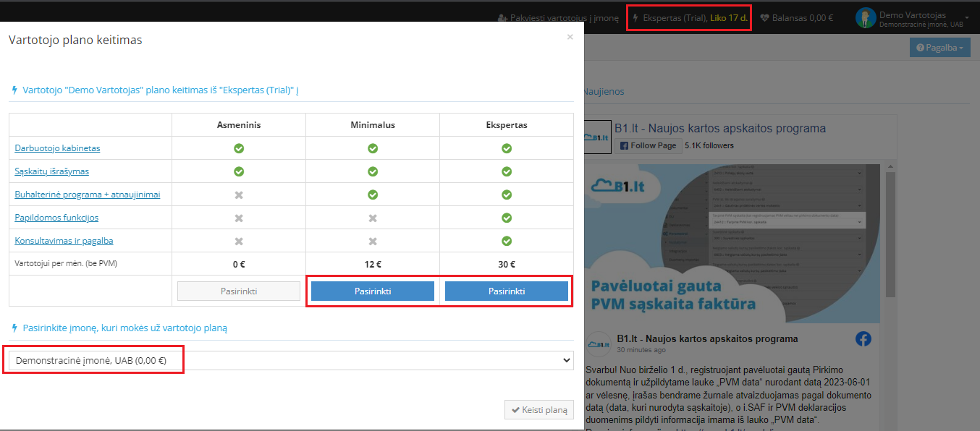Expand the Pagalba help dropdown
This screenshot has width=980, height=431.
939,48
